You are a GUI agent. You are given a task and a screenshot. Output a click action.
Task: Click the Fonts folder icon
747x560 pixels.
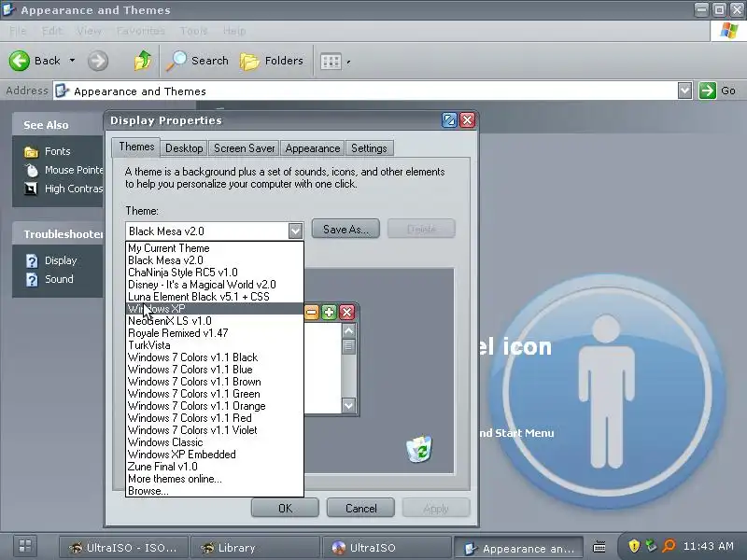(x=31, y=152)
